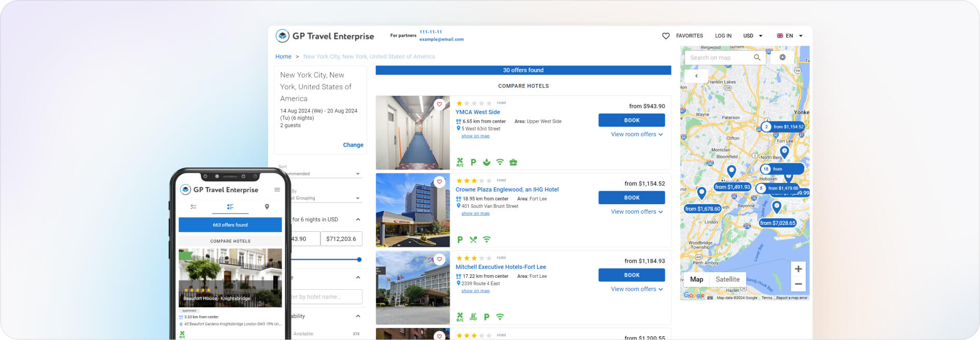980x340 pixels.
Task: Click the Wi-Fi icon for Crowne Plaza Englewood
Action: tap(486, 239)
